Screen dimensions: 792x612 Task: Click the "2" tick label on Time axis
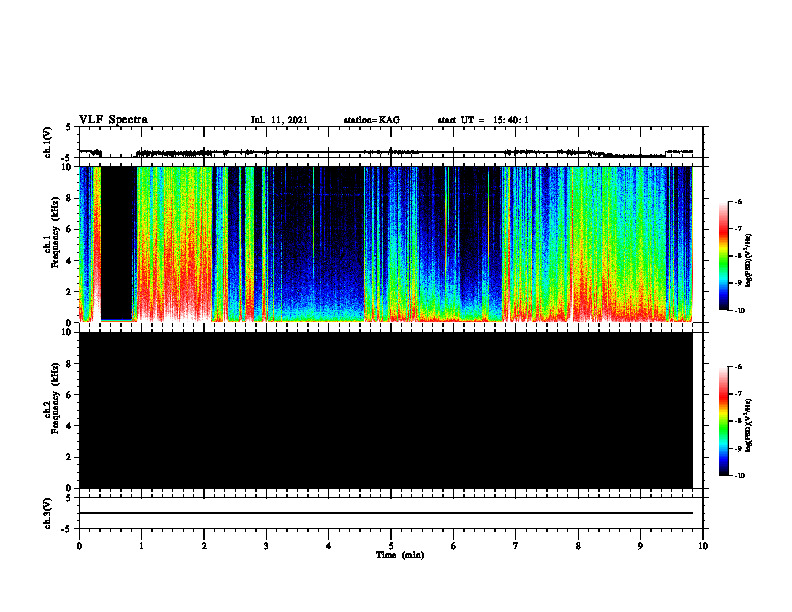click(x=204, y=546)
